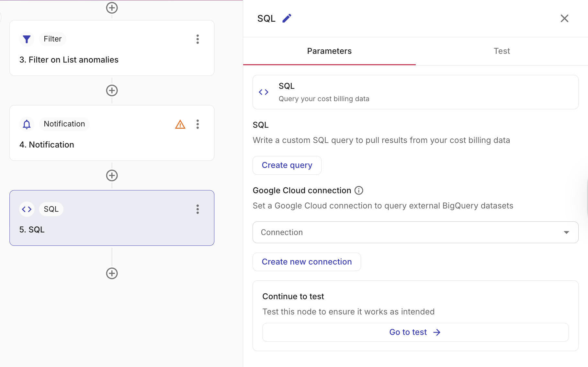This screenshot has height=367, width=588.
Task: Open the kebab menu on the Filter node
Action: pos(198,39)
